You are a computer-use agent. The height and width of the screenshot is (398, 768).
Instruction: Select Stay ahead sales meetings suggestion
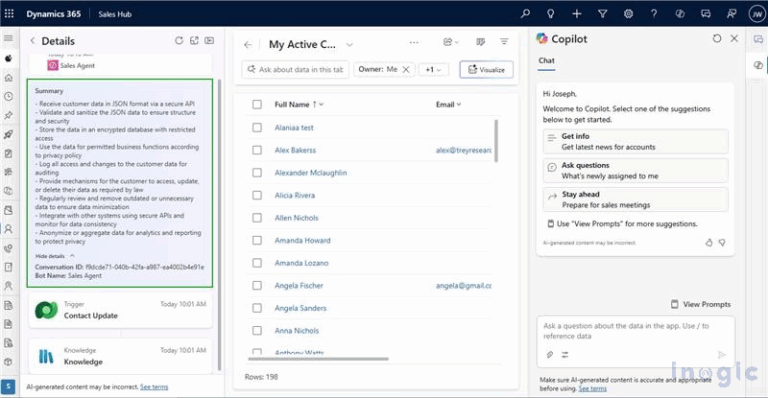click(x=635, y=199)
